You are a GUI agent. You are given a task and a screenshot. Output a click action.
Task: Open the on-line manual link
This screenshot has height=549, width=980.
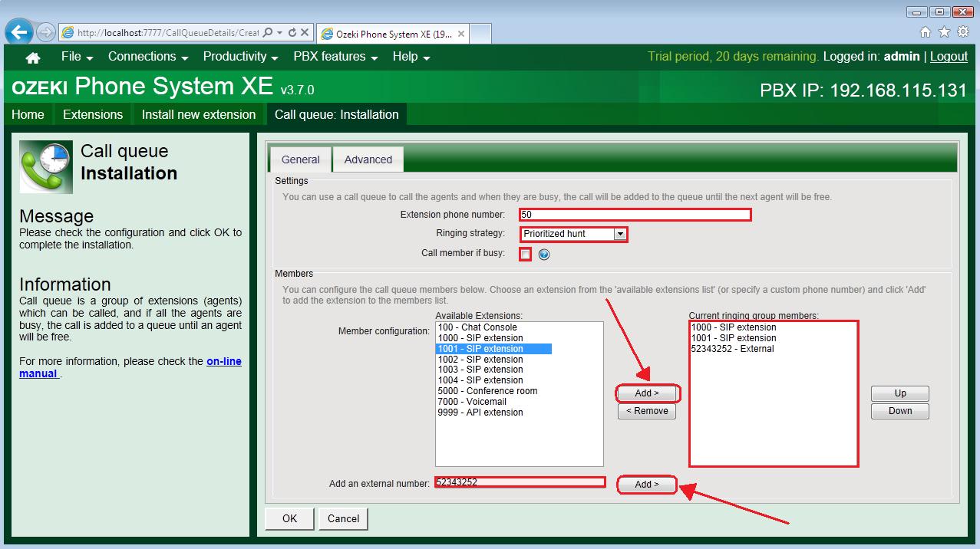(224, 360)
